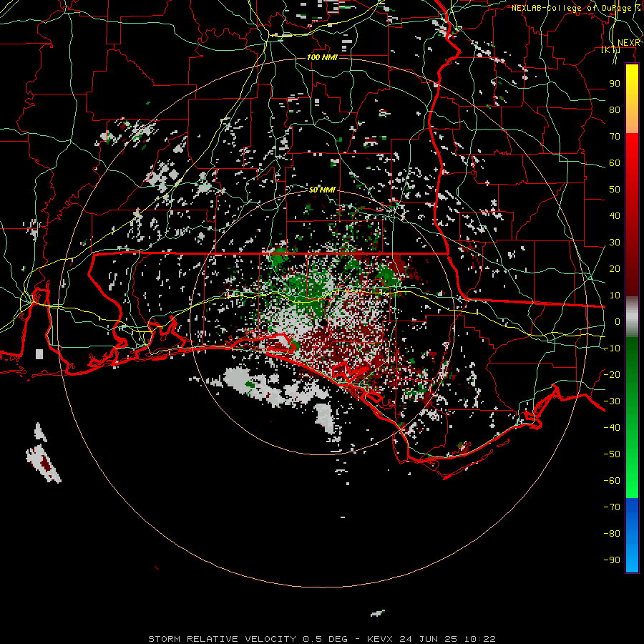The image size is (644, 644).
Task: Click the 90 value on the velocity scale
Action: (615, 84)
